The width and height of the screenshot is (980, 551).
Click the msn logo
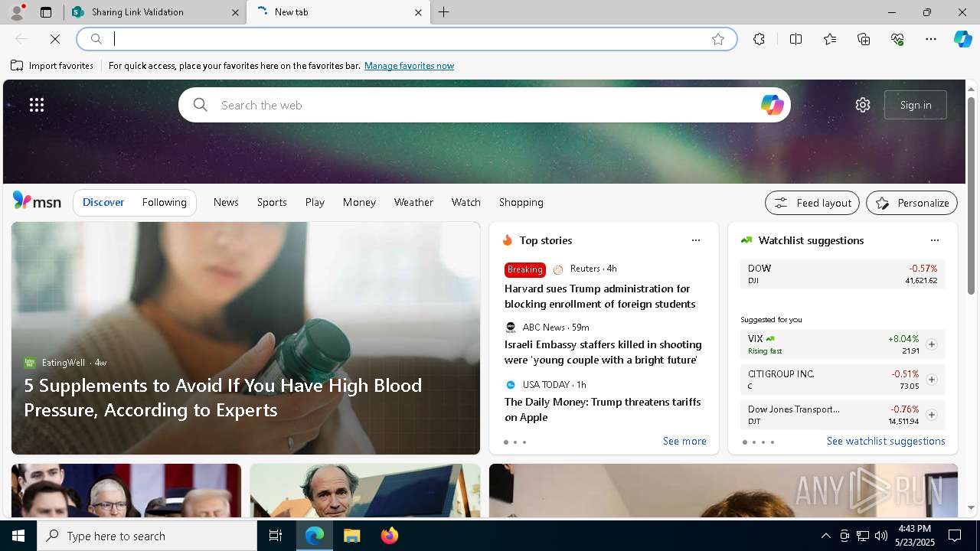[37, 201]
